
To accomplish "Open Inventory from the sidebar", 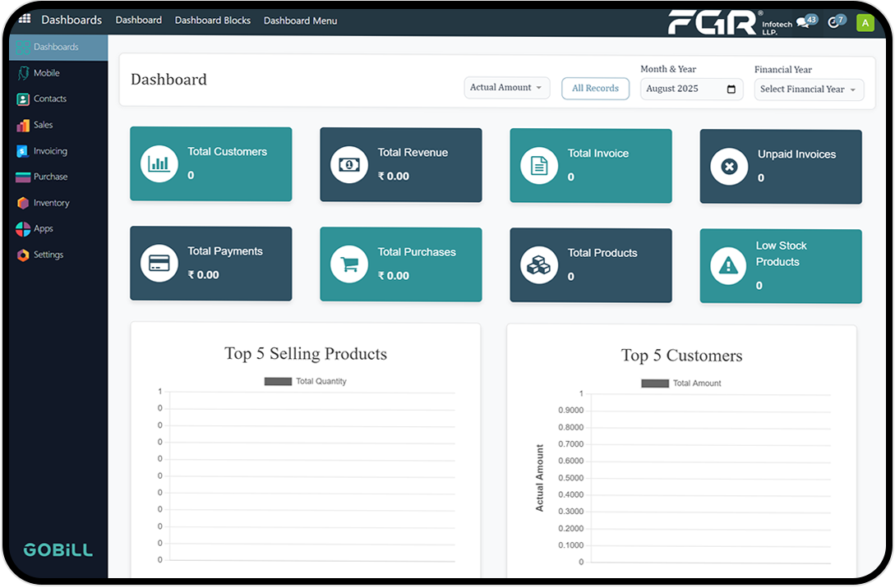I will click(51, 203).
